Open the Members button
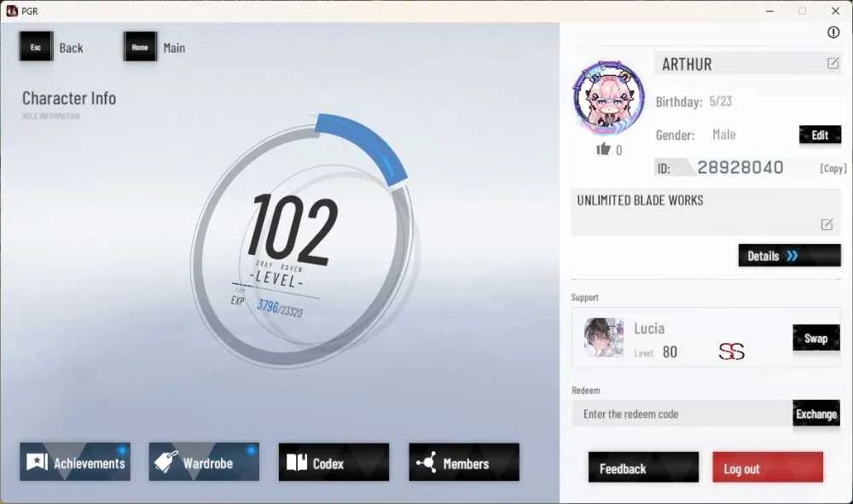This screenshot has width=853, height=504. (464, 462)
